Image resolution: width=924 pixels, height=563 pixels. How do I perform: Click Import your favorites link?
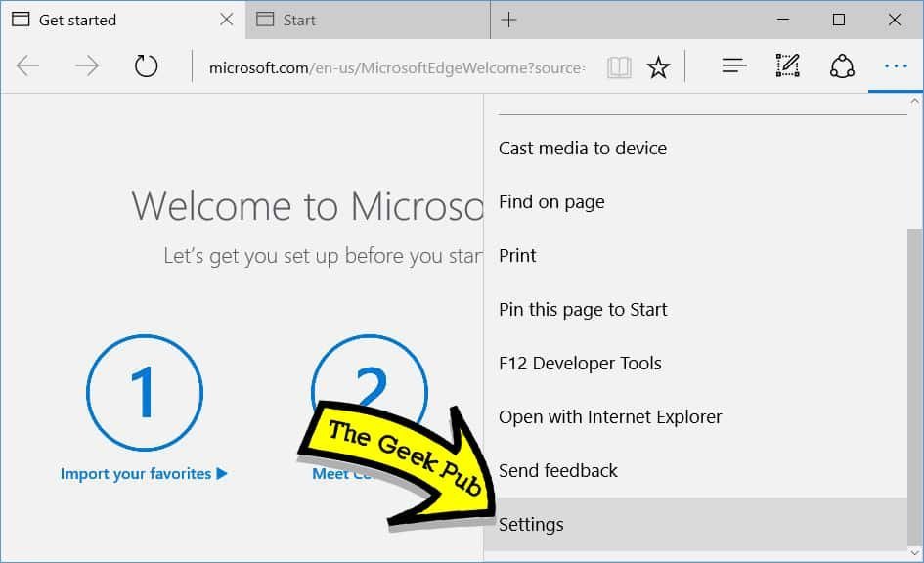[143, 473]
